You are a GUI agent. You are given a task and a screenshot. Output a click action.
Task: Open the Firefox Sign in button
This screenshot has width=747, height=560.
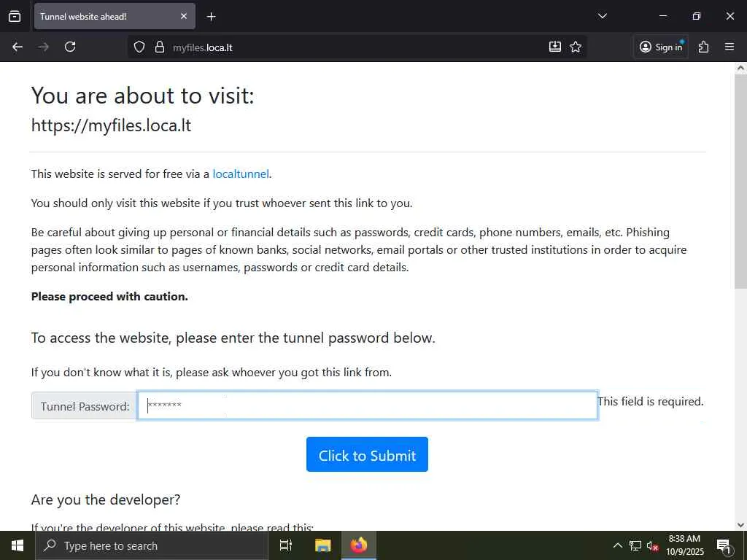(661, 47)
